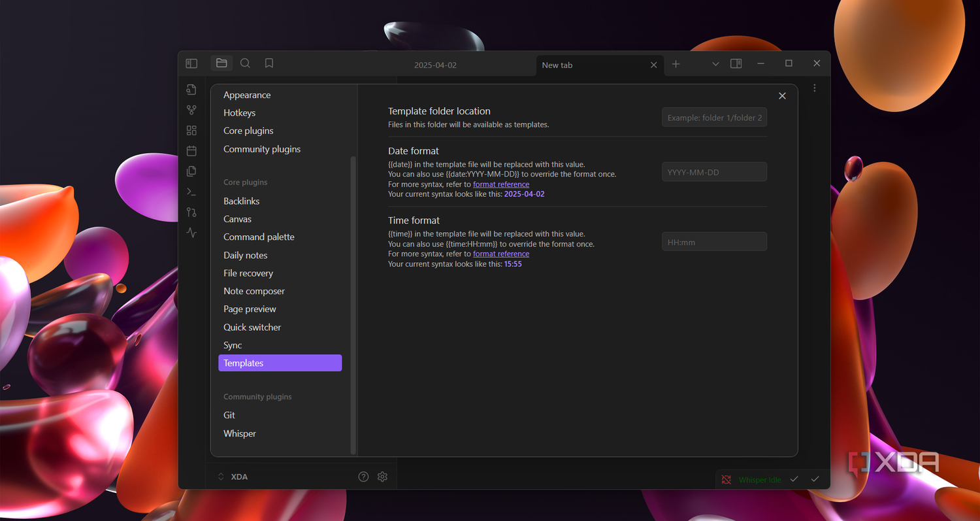Open the file explorer folder icon

[221, 63]
